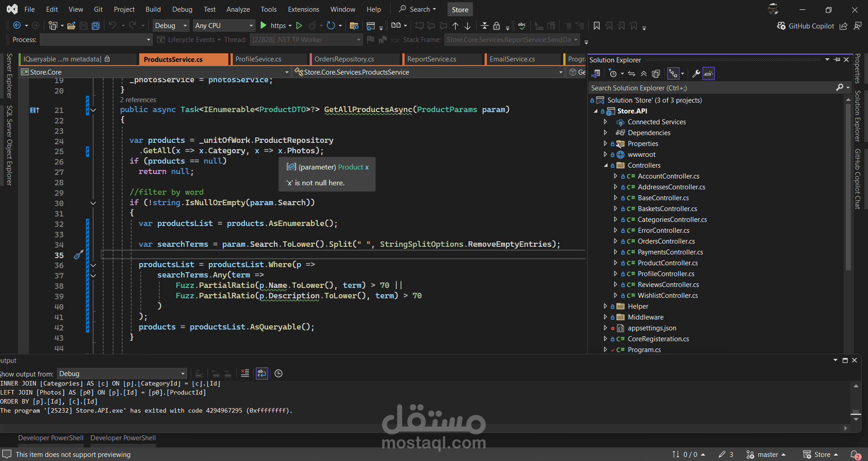This screenshot has height=461, width=868.
Task: Click the New Project icon
Action: point(53,26)
